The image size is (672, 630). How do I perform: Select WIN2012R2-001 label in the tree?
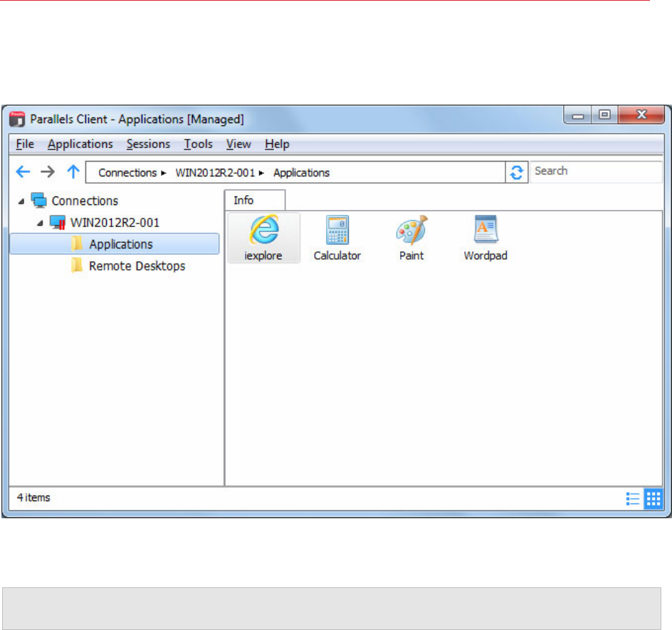coord(115,223)
